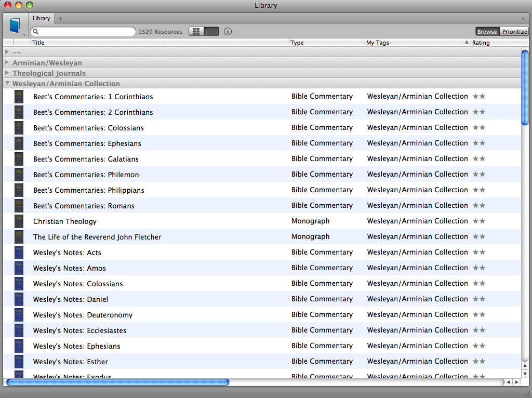Switch to details list view
Screen dimensions: 532x398
point(211,32)
